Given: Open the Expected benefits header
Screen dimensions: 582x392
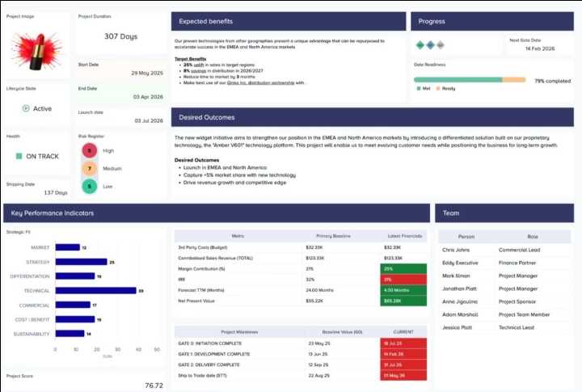Looking at the screenshot, I should coord(289,21).
